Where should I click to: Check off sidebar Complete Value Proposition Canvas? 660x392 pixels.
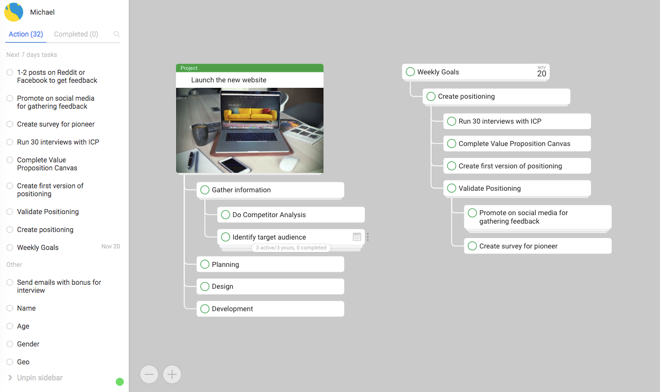(x=9, y=160)
